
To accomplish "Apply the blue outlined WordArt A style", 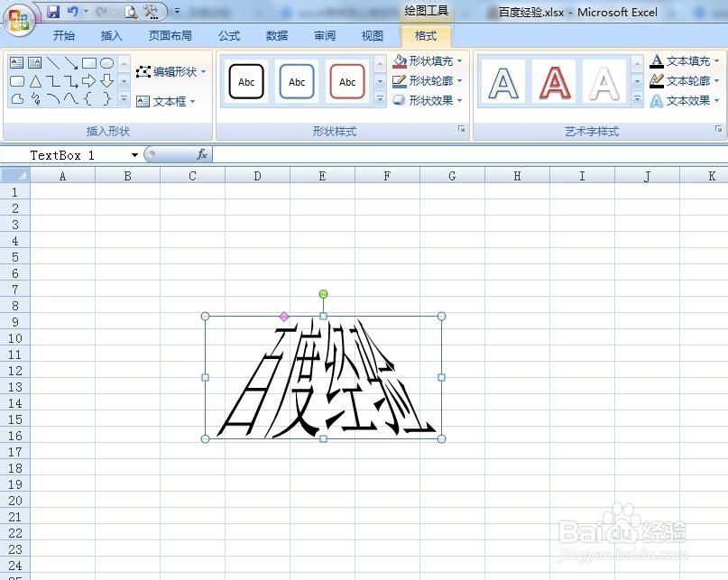I will (503, 83).
